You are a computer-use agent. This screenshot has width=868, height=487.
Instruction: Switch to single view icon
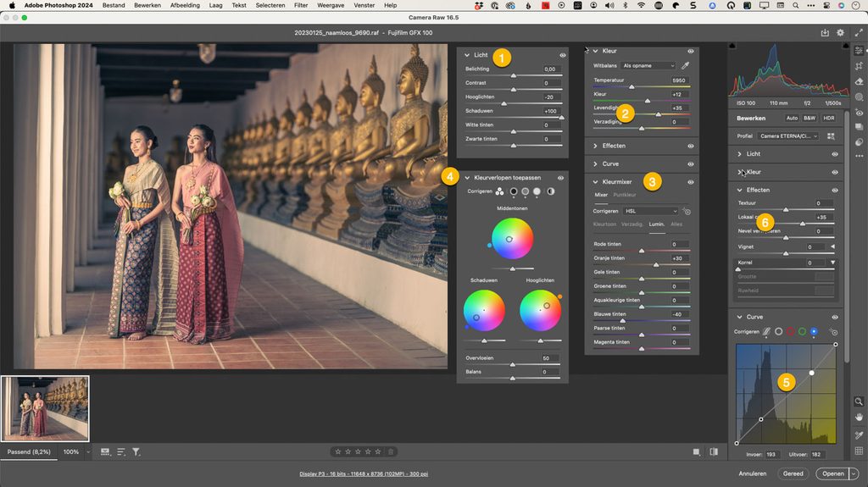[697, 452]
